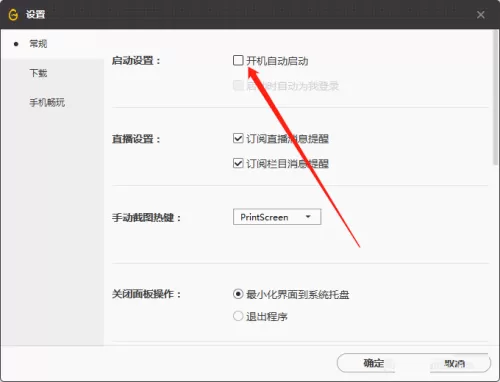Confirm settings with 确定 button
Viewport: 500px width, 382px height.
tap(374, 363)
